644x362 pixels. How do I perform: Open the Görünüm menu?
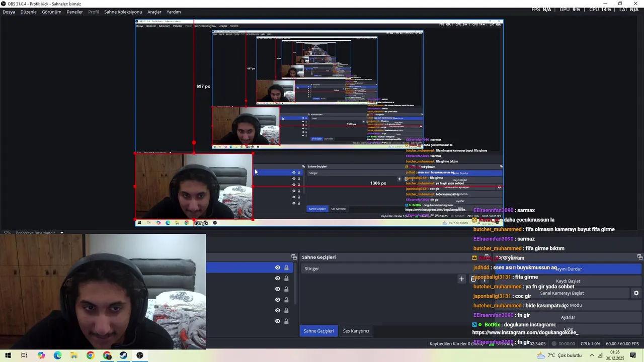[x=51, y=12]
